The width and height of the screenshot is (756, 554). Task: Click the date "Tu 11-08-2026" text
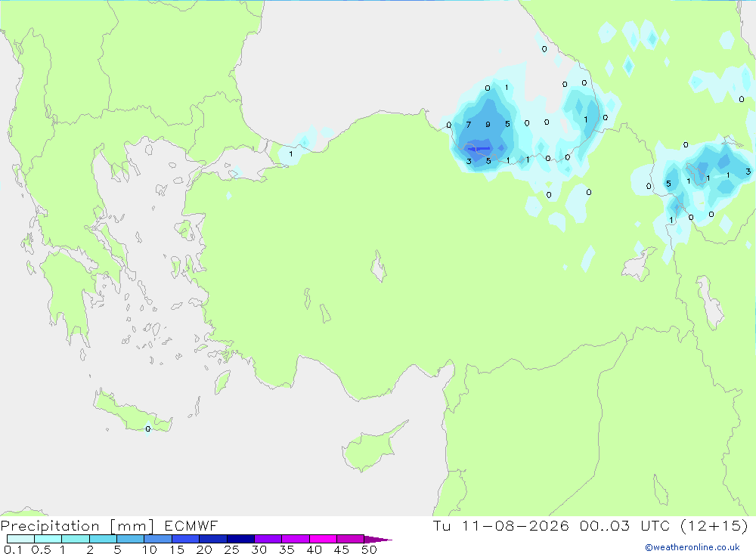[x=501, y=525]
